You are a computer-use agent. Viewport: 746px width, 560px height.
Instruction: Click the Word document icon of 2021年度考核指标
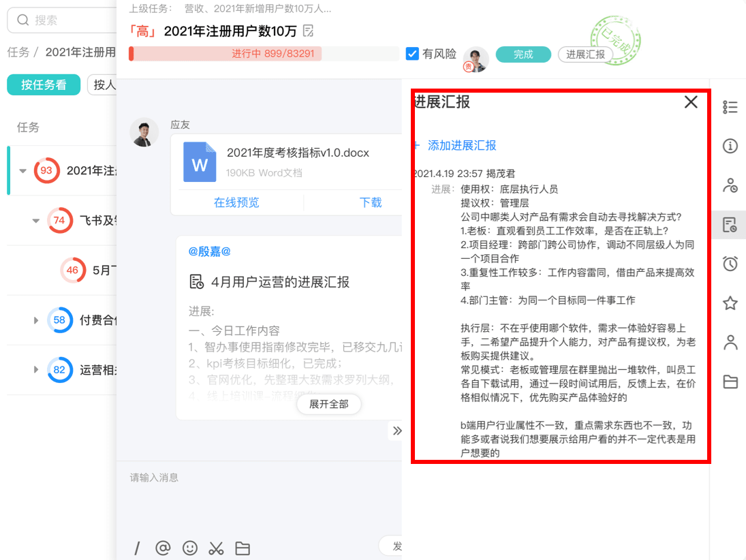tap(200, 161)
